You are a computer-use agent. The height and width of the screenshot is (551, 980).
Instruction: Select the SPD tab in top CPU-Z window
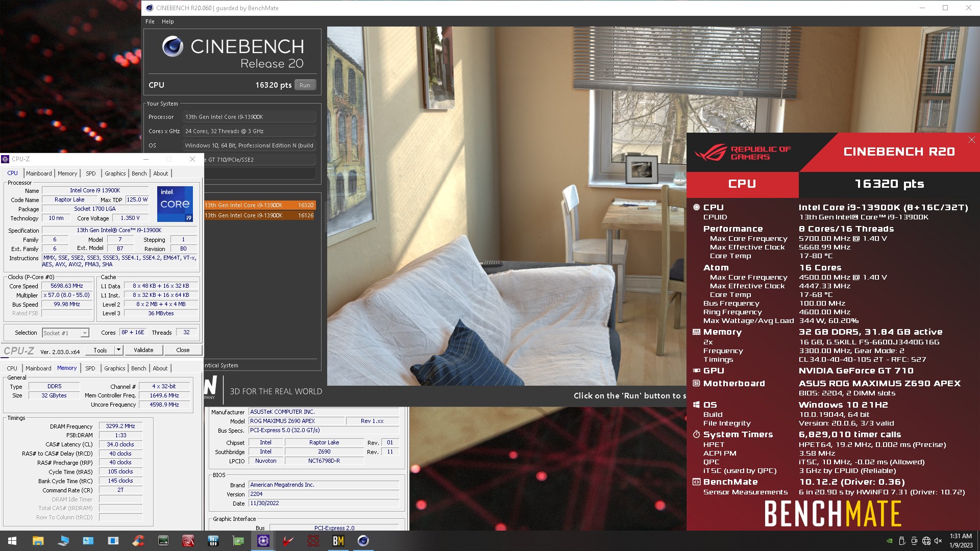tap(91, 173)
